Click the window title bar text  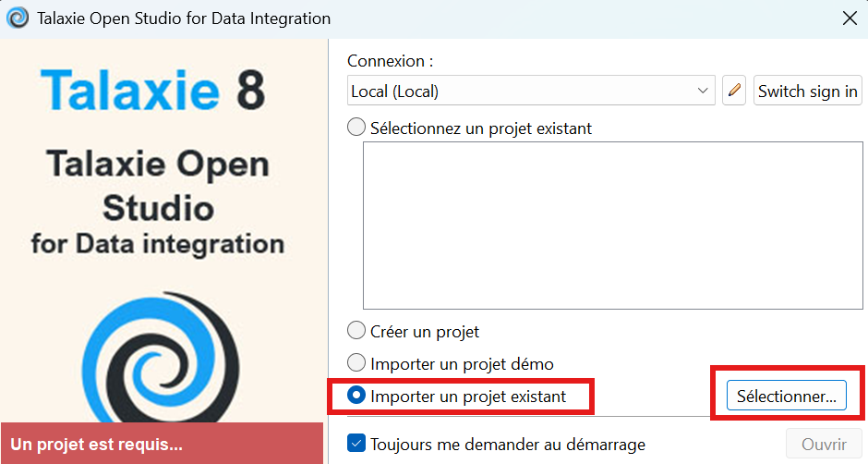tap(183, 18)
